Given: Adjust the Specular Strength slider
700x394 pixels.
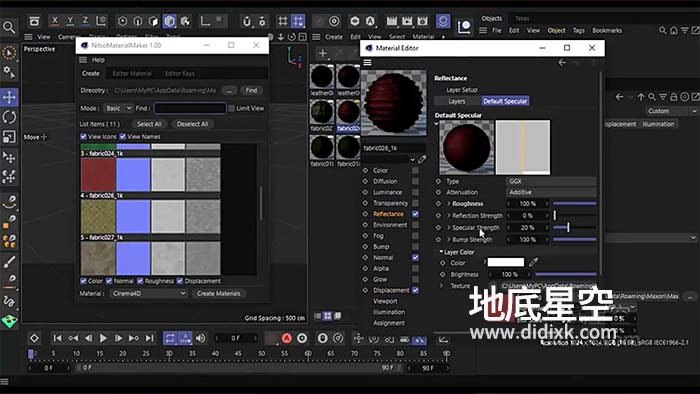Looking at the screenshot, I should [x=575, y=228].
